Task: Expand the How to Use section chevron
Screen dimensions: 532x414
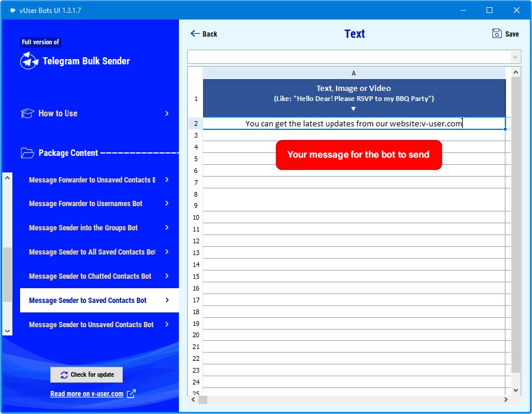Action: pyautogui.click(x=167, y=113)
